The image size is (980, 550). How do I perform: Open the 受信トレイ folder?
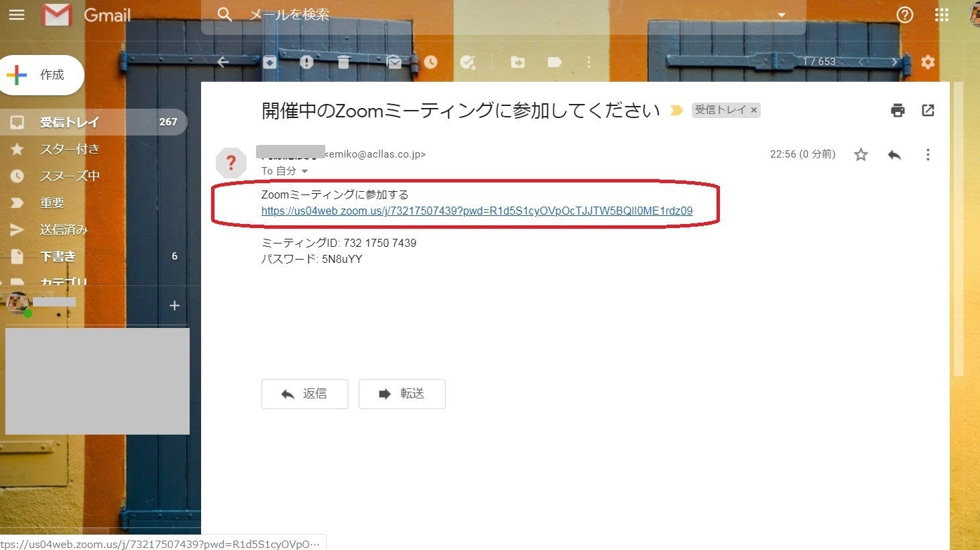coord(69,122)
